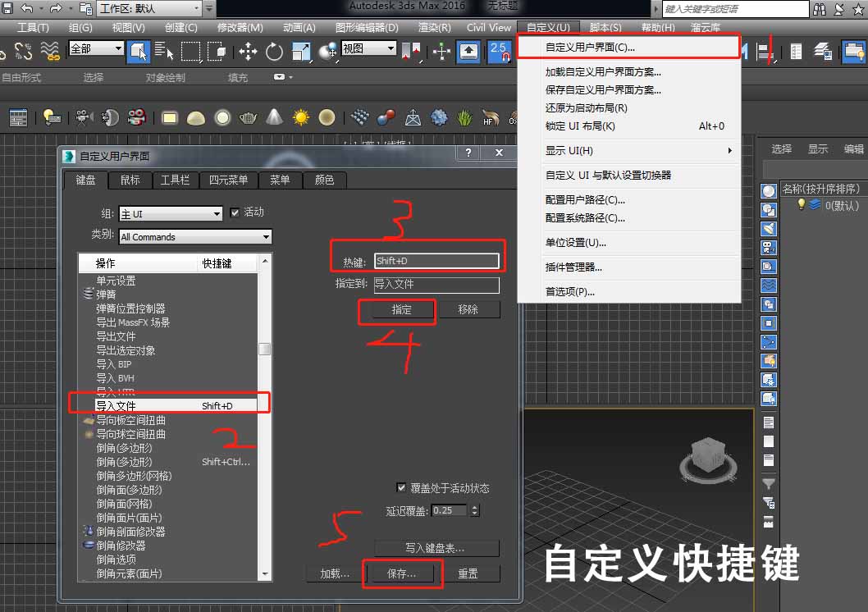Open the 工作区 默认 workspace dropdown
868x612 pixels.
(x=150, y=8)
